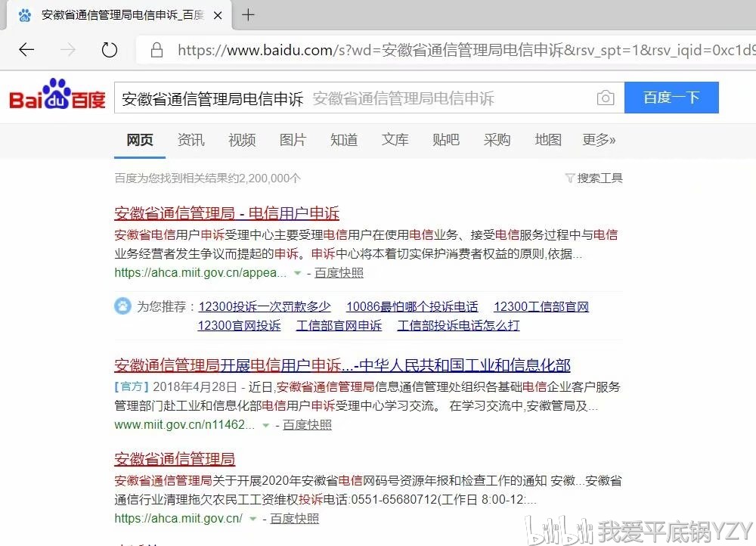Reload the page with the refresh icon
This screenshot has width=756, height=546.
coord(110,49)
